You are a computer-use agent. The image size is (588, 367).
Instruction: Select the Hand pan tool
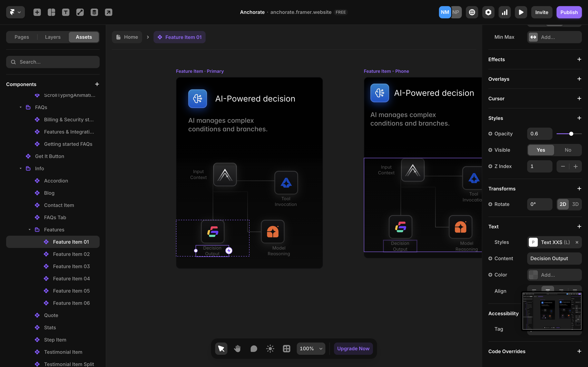point(237,349)
